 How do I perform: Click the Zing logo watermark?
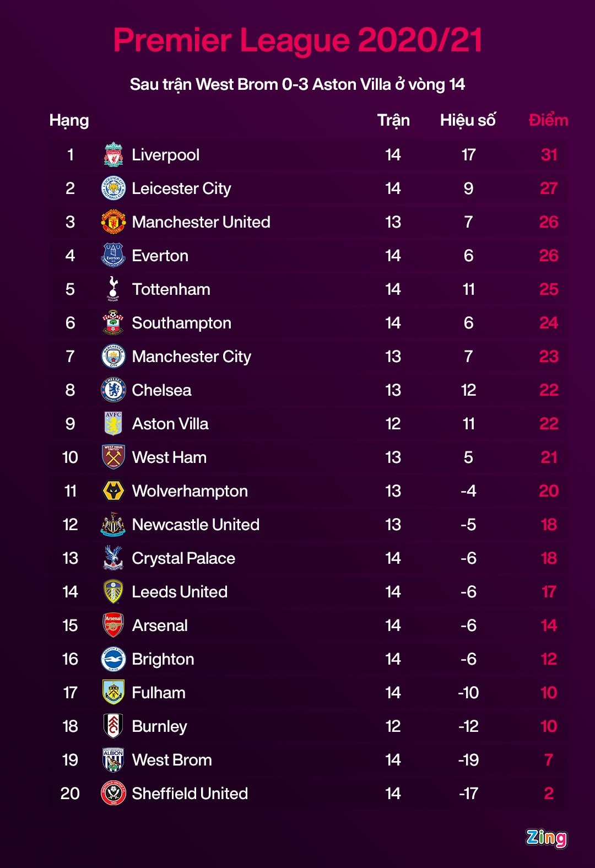pyautogui.click(x=546, y=838)
